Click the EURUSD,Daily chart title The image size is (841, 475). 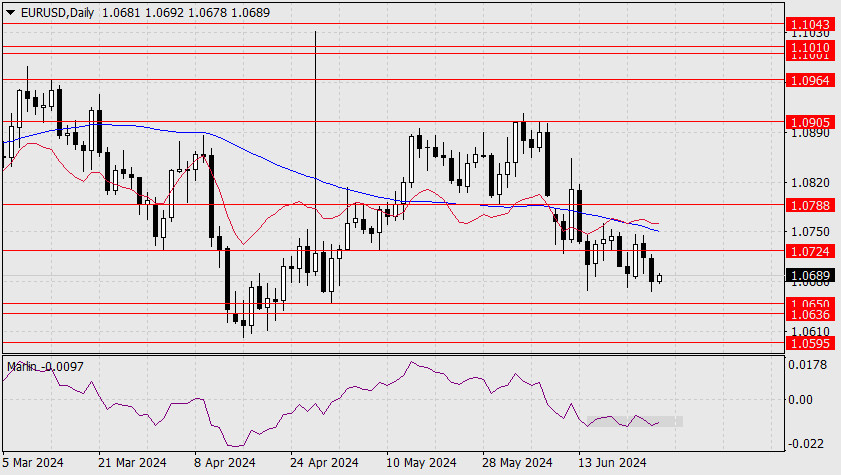pyautogui.click(x=57, y=12)
